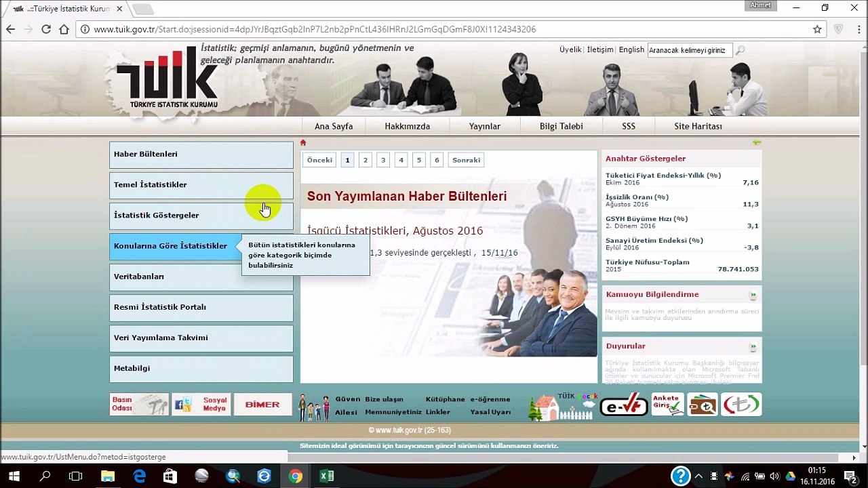868x488 pixels.
Task: Open the blue help question mark in tray
Action: pos(680,476)
